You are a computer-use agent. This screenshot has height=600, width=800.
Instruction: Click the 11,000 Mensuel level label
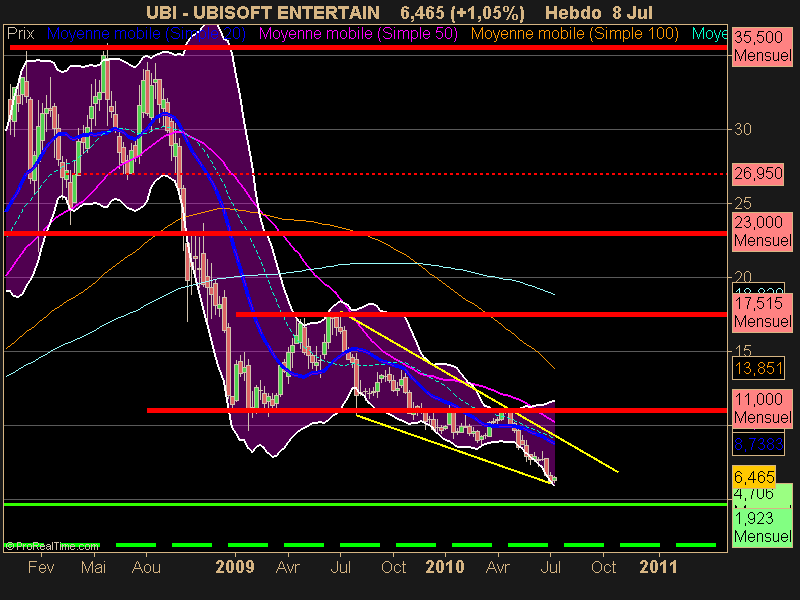[763, 408]
